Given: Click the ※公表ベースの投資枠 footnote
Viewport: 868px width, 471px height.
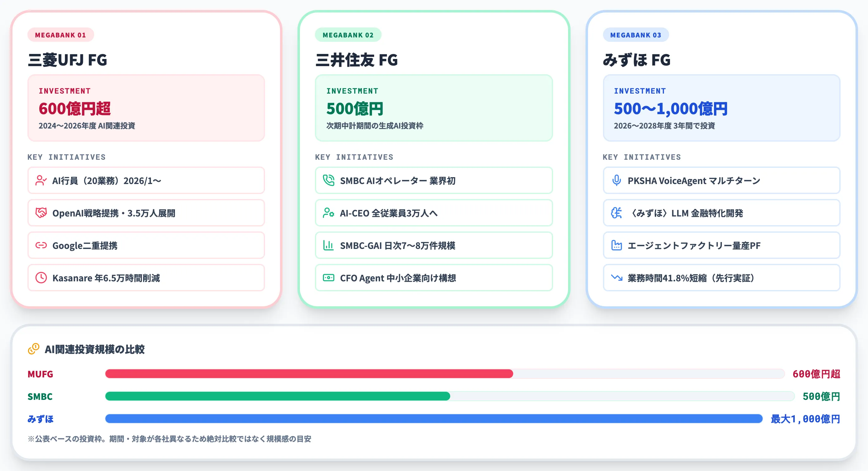Looking at the screenshot, I should tap(170, 439).
